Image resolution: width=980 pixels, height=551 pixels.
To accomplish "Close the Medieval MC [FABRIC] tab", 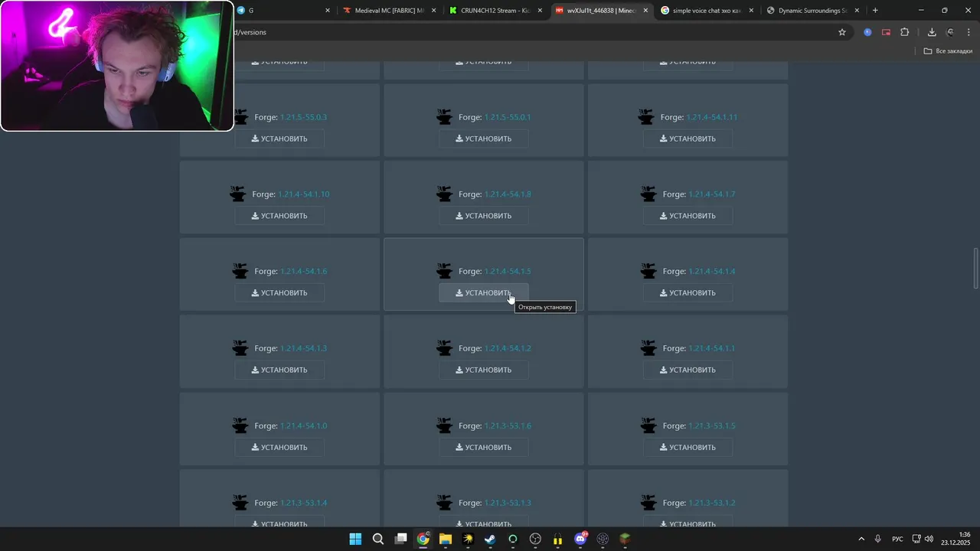I will 433,11.
